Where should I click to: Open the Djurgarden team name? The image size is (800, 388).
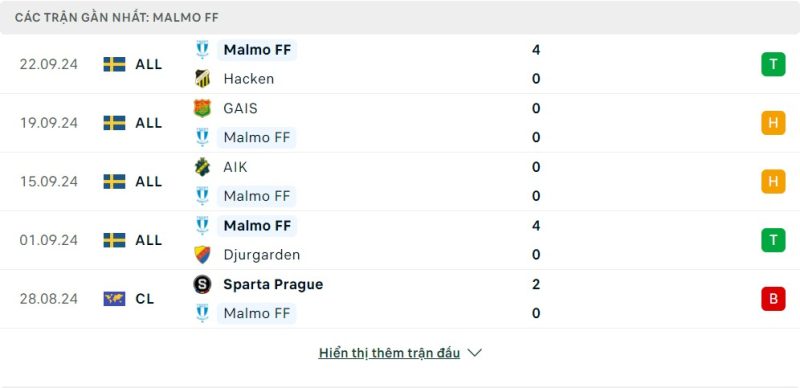pos(262,255)
